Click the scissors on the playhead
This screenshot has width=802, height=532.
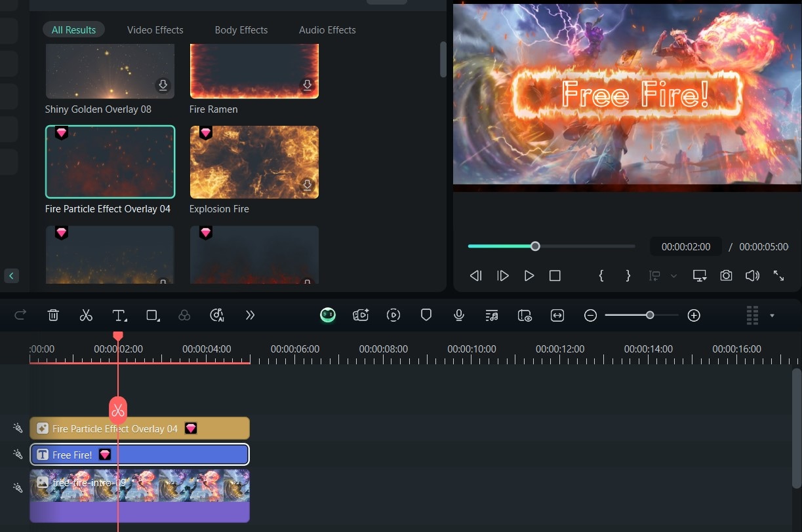[x=118, y=410]
